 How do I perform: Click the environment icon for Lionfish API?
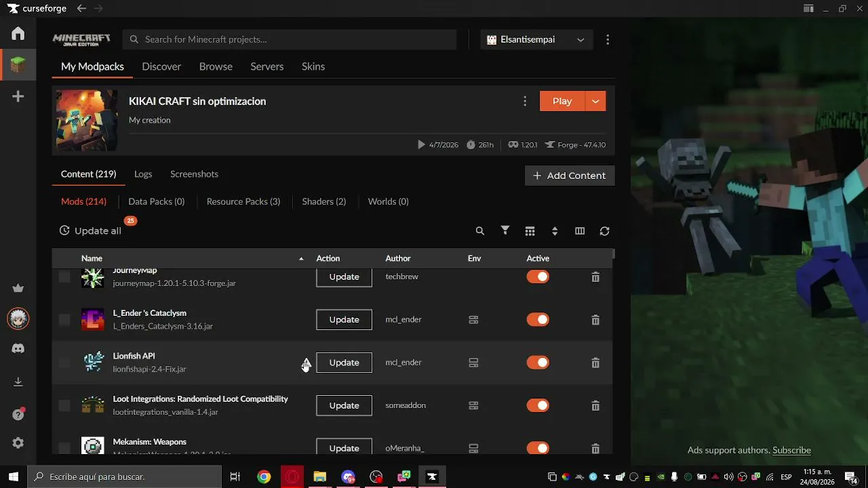click(474, 363)
